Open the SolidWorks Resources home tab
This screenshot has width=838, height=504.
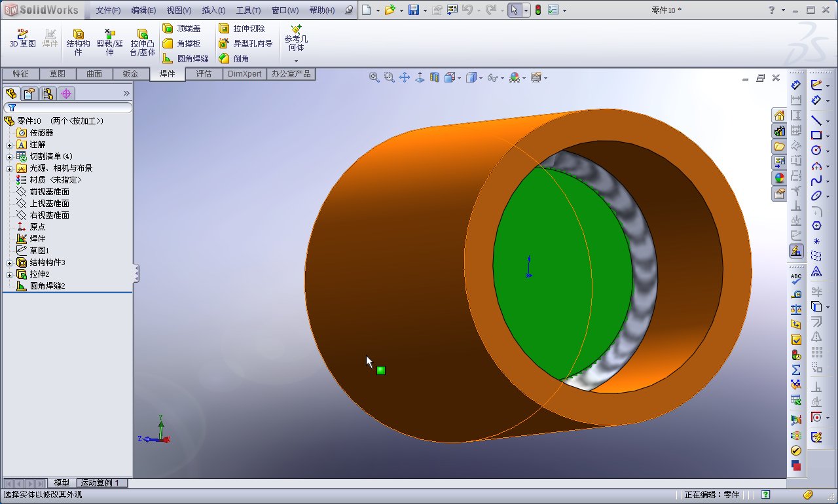coord(779,115)
